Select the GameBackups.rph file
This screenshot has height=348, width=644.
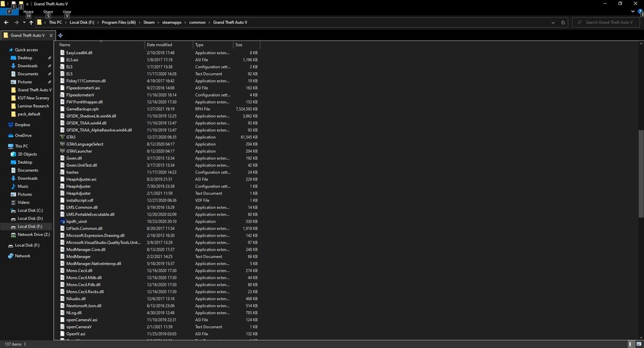point(82,109)
